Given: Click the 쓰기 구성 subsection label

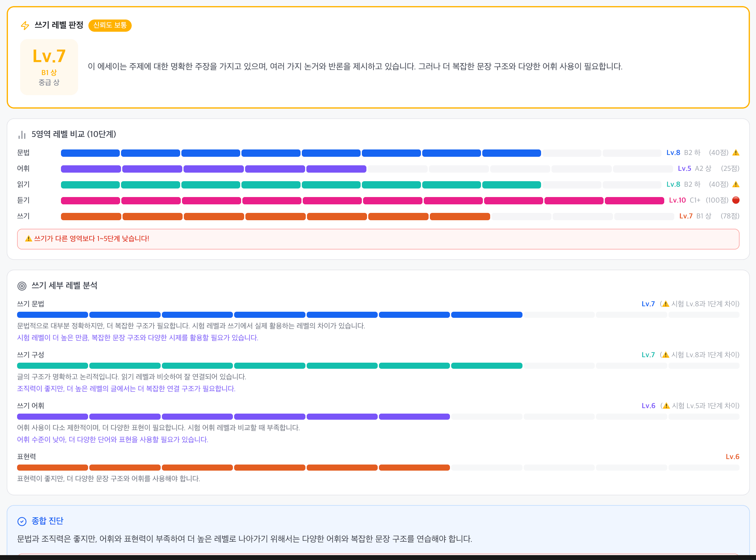Looking at the screenshot, I should click(x=30, y=355).
